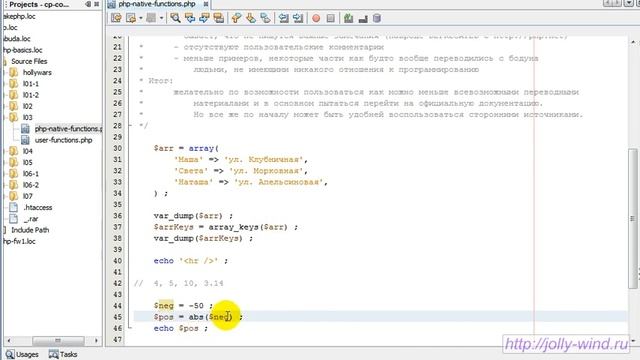This screenshot has height=360, width=640.
Task: Click the Projects horizontal scrollbar thumb
Action: click(58, 340)
